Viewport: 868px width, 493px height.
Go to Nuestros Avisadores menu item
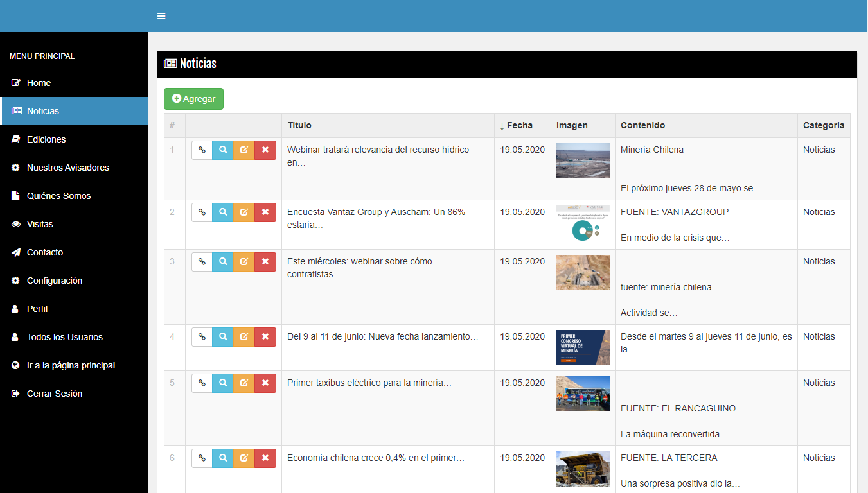click(67, 168)
